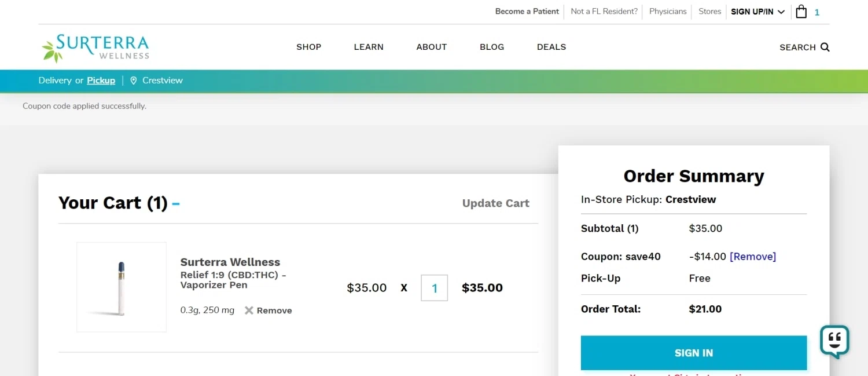
Task: Collapse the Your Cart section dash
Action: 176,204
